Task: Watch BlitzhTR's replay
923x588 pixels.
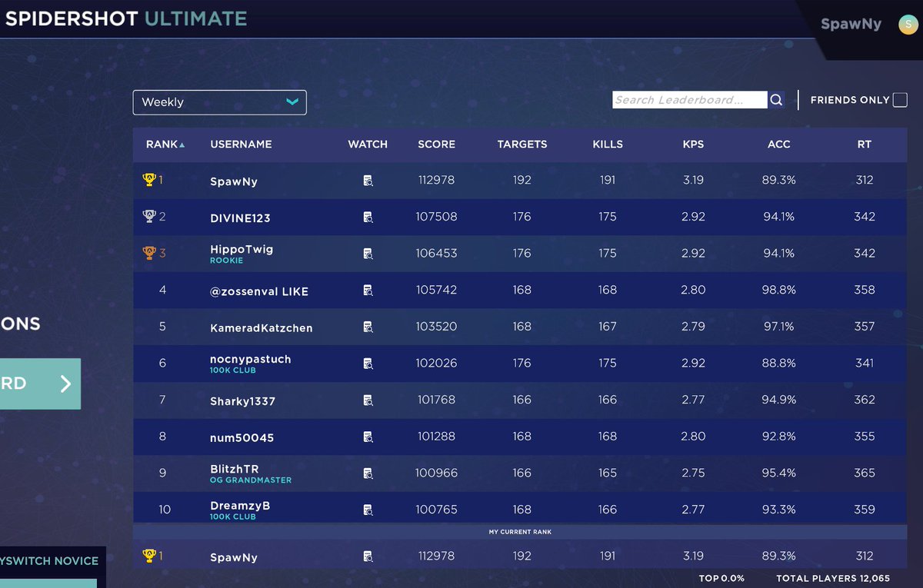Action: click(368, 473)
